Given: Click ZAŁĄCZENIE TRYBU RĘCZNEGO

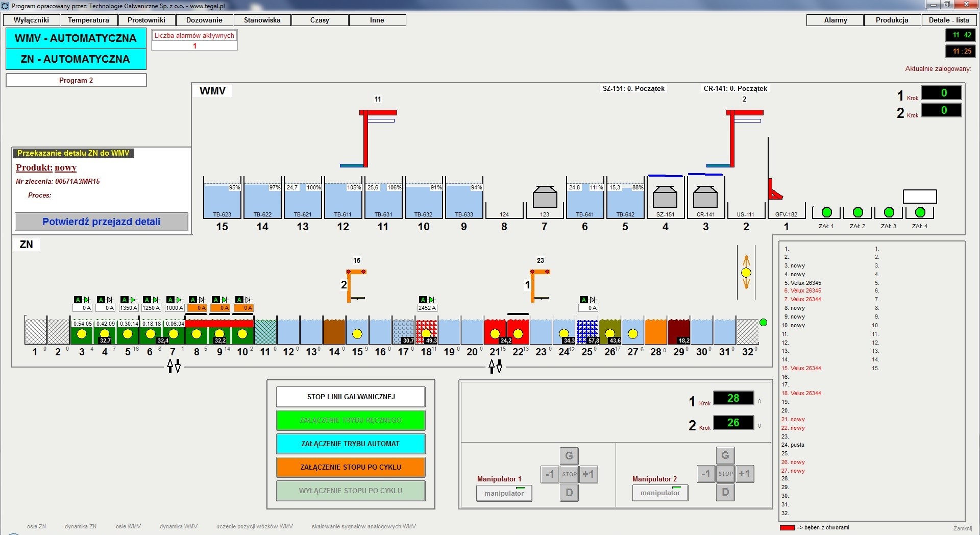Looking at the screenshot, I should (351, 420).
